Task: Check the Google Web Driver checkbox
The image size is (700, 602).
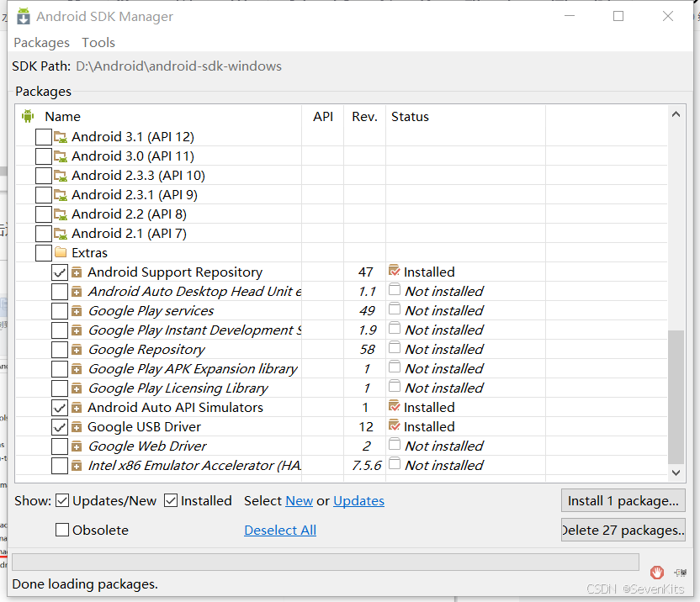Action: tap(60, 446)
